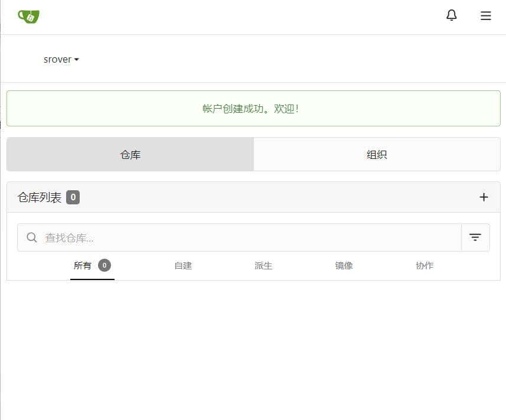Enable the 派生 repository filter

click(x=263, y=265)
